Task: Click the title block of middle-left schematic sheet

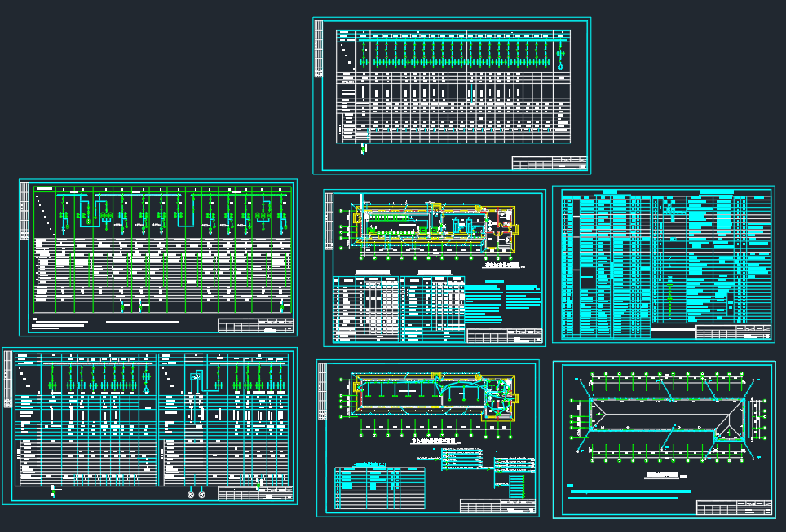Action: (x=255, y=326)
